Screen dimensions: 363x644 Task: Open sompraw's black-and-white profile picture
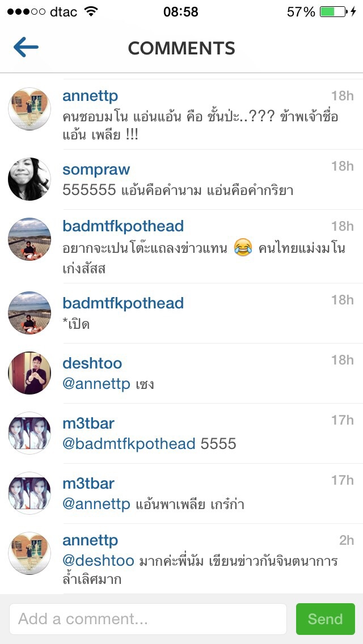(x=29, y=179)
